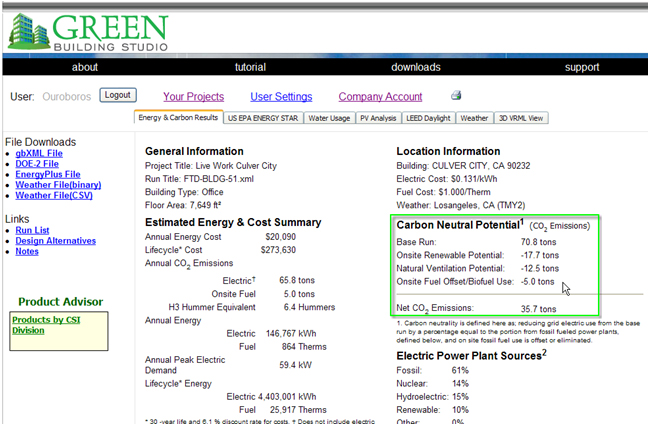649x425 pixels.
Task: Open the LEED Daylight tab
Action: pyautogui.click(x=428, y=118)
